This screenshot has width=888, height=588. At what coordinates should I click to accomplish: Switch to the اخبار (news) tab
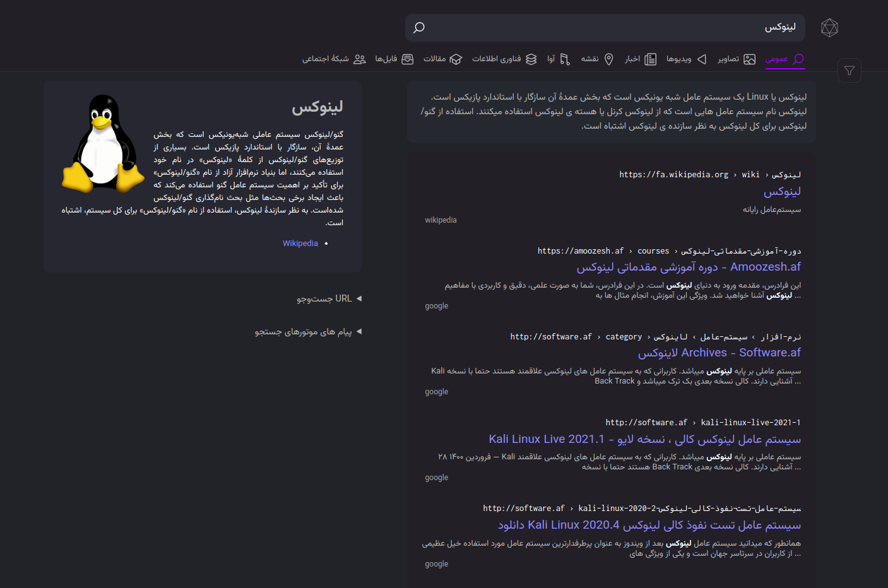click(x=641, y=59)
